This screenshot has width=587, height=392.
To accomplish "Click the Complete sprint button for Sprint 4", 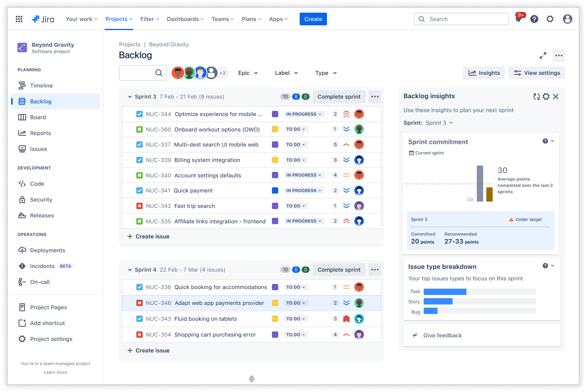I will coord(339,270).
